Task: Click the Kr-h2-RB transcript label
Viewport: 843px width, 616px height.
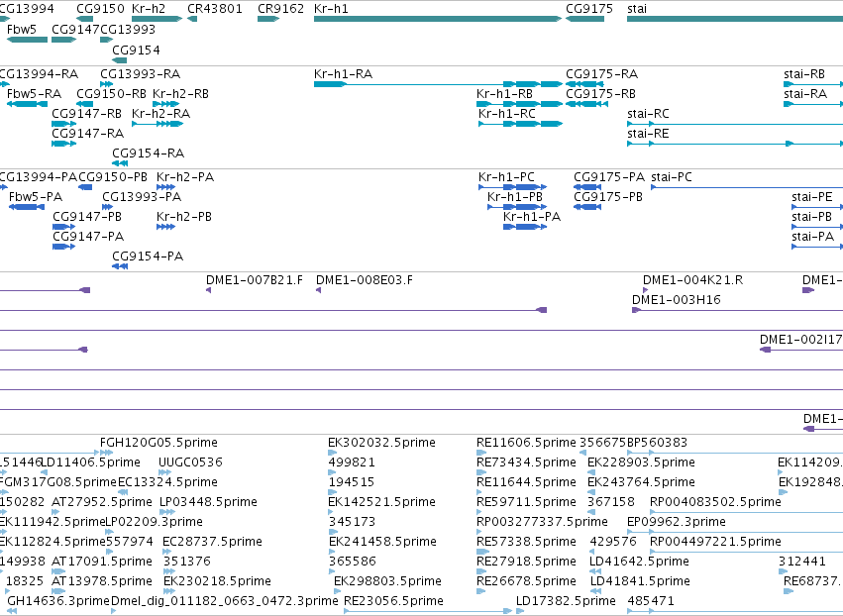Action: point(180,93)
